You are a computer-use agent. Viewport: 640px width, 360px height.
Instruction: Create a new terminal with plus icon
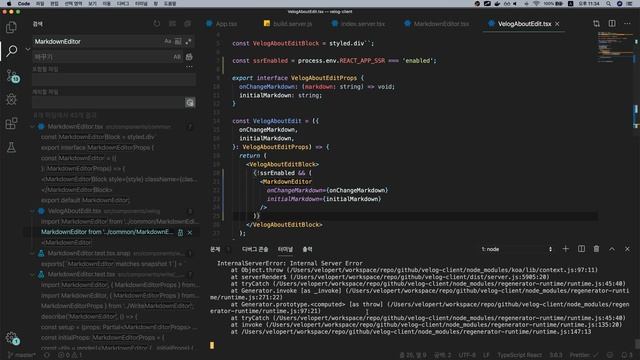point(566,249)
